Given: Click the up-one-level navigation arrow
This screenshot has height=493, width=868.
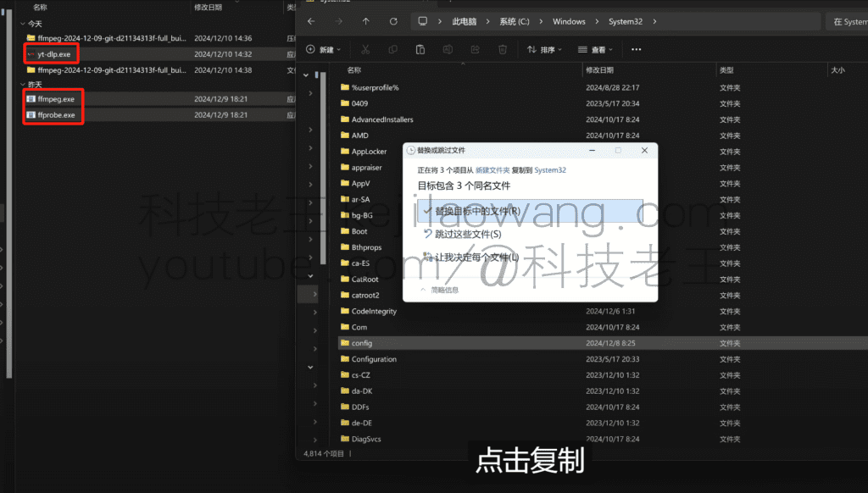Looking at the screenshot, I should pyautogui.click(x=366, y=21).
